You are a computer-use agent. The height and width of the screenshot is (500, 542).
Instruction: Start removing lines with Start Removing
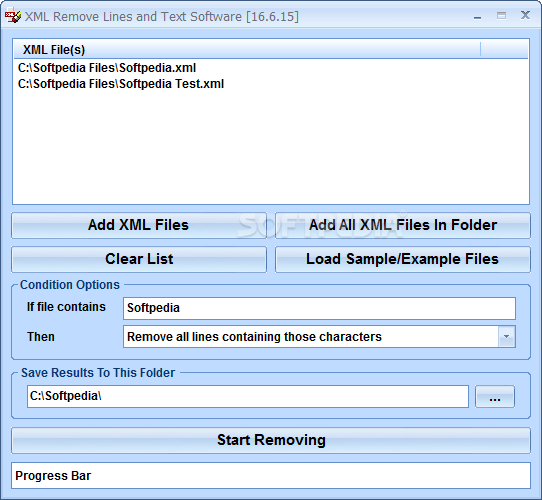(271, 440)
